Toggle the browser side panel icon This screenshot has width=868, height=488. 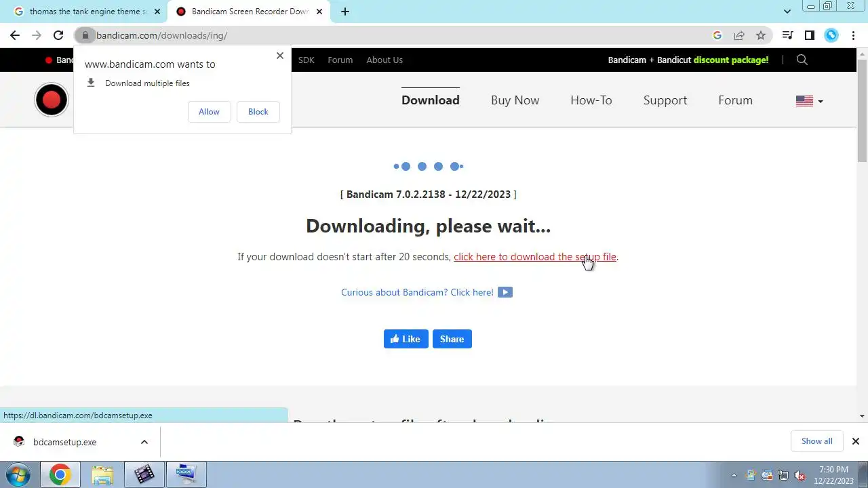pos(809,35)
